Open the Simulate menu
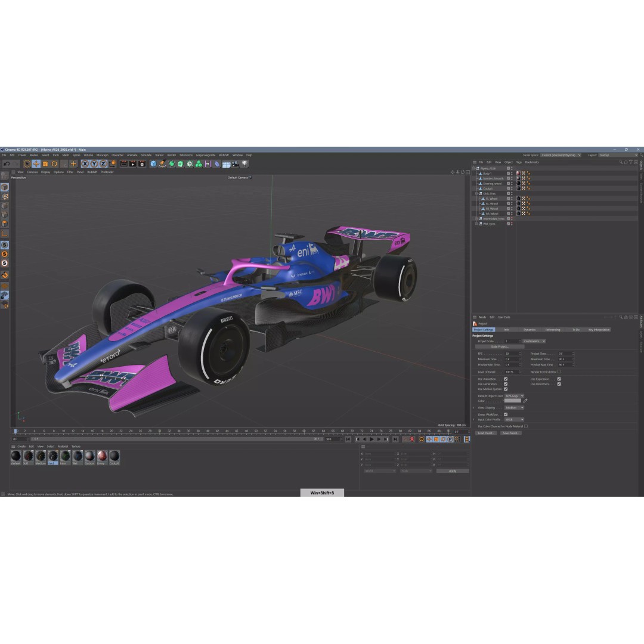644x644 pixels. pyautogui.click(x=146, y=155)
